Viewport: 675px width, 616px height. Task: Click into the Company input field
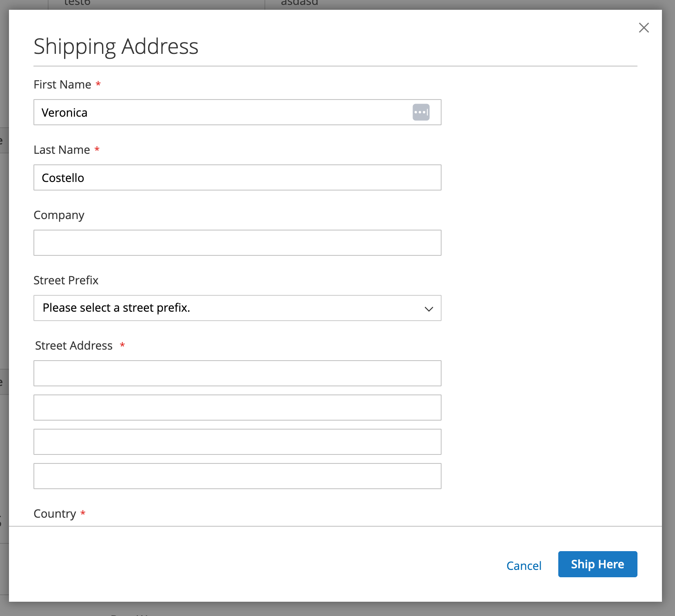point(237,243)
